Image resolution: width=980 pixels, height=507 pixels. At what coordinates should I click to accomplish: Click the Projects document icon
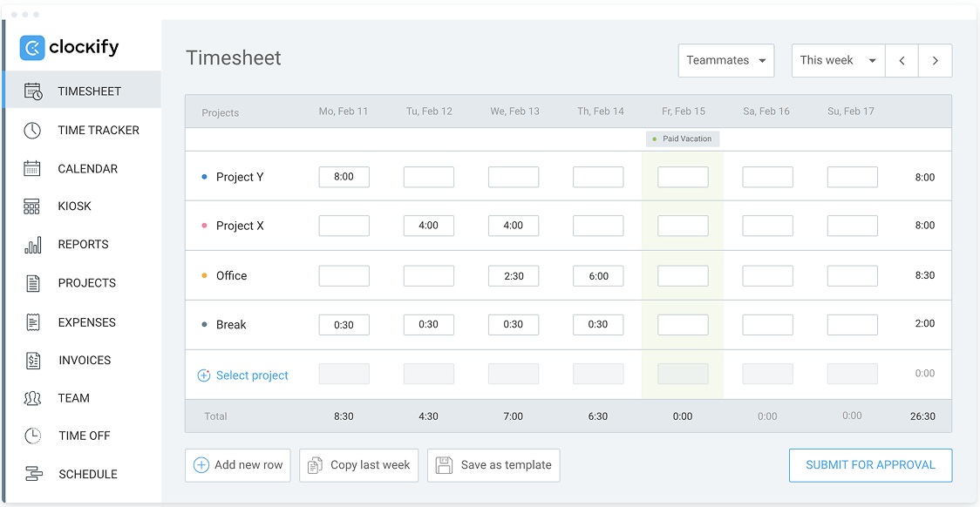click(31, 282)
